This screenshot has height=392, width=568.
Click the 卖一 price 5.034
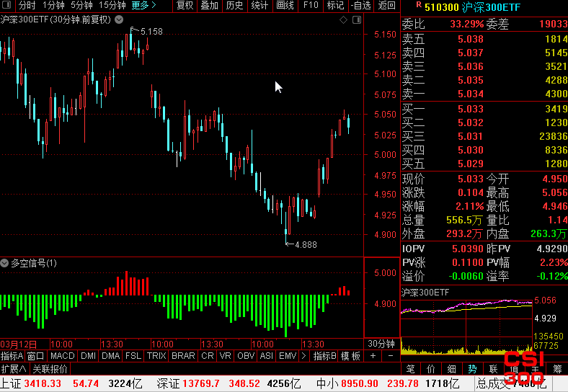471,94
